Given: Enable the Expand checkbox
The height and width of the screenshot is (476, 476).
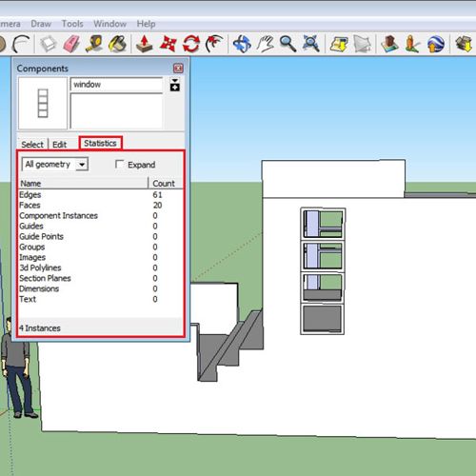Looking at the screenshot, I should click(x=119, y=164).
